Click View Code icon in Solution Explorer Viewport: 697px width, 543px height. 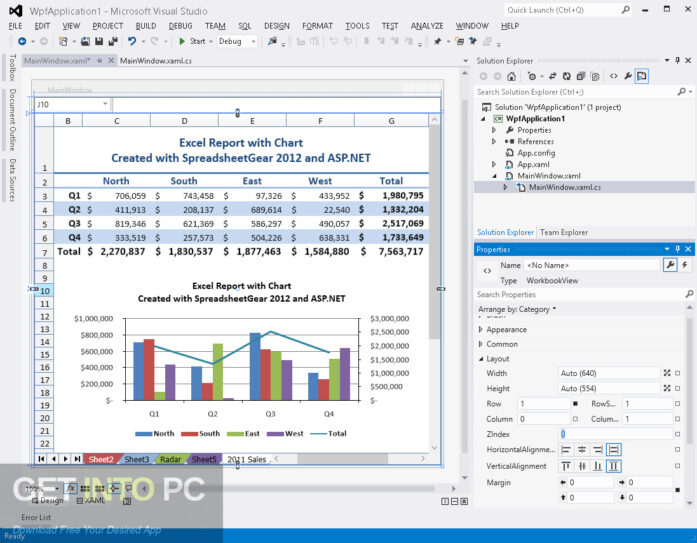point(613,76)
